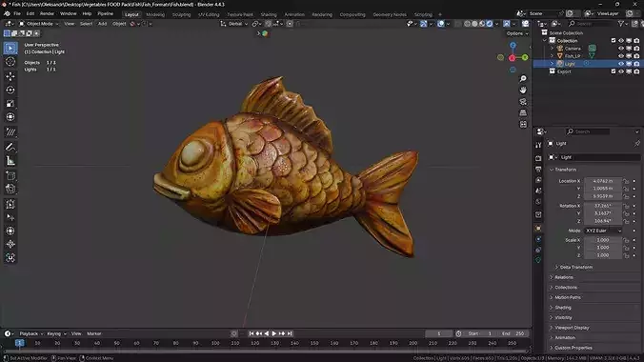Select the Select Box tool

click(x=10, y=48)
